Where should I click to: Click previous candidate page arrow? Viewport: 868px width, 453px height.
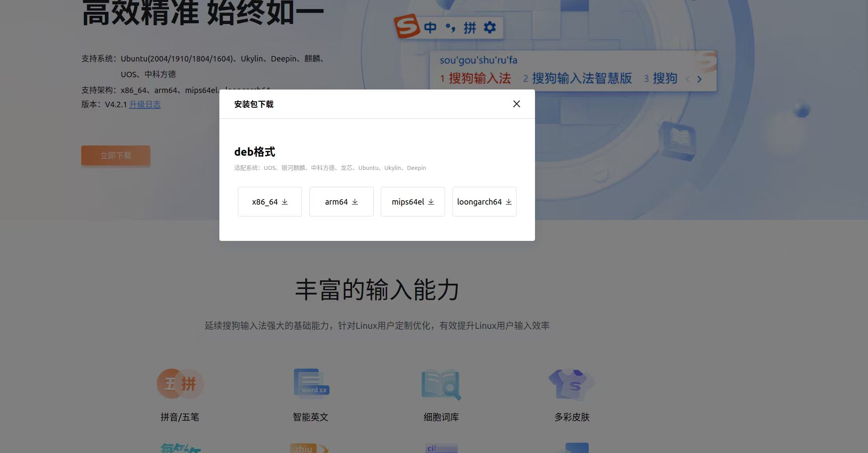click(688, 79)
